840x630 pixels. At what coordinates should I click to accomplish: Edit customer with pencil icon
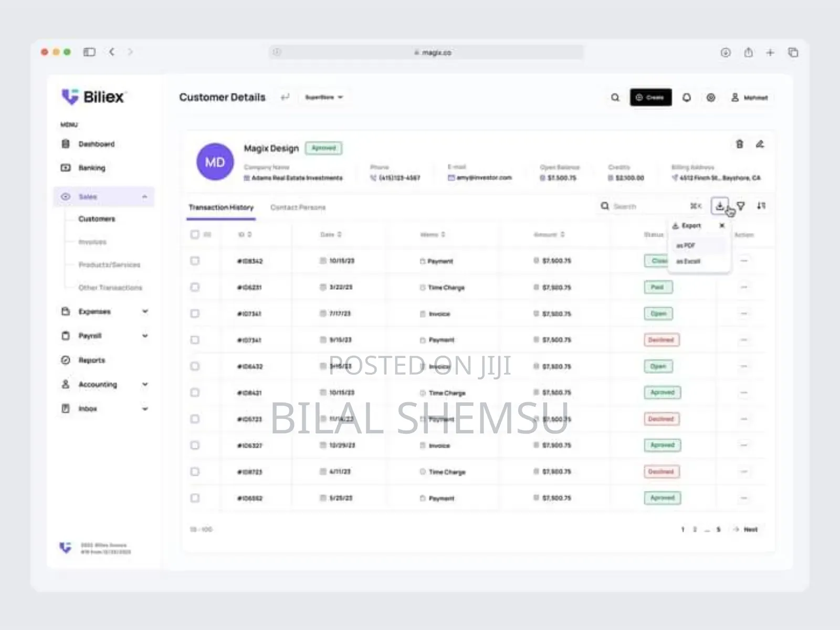click(760, 144)
